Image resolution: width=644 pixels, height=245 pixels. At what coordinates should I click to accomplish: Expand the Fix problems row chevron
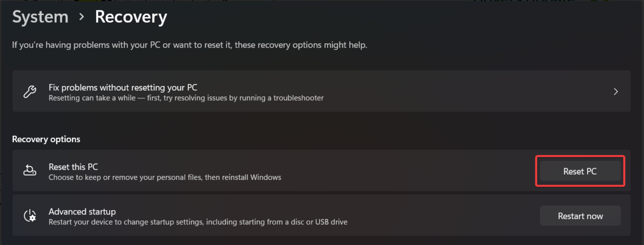pos(615,92)
